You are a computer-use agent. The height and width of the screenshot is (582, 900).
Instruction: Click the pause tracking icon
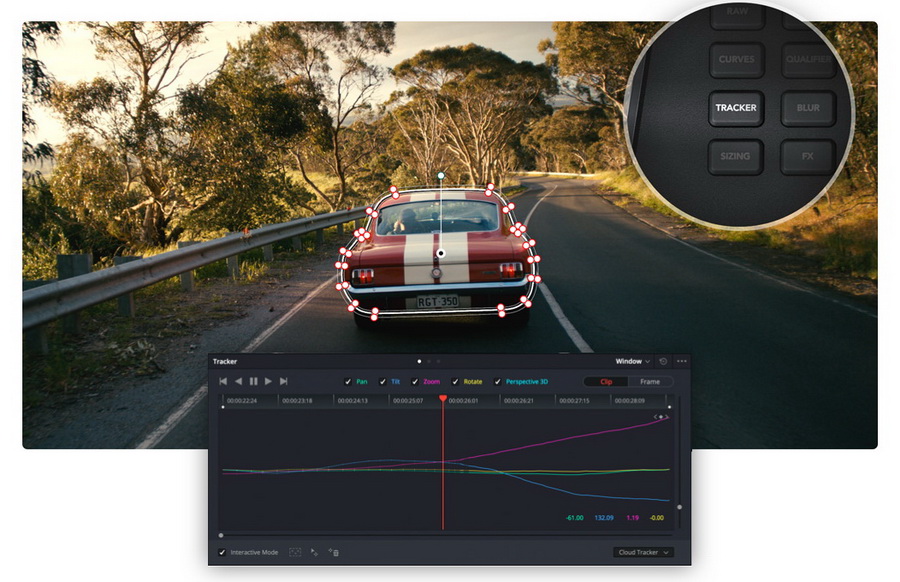(x=252, y=381)
